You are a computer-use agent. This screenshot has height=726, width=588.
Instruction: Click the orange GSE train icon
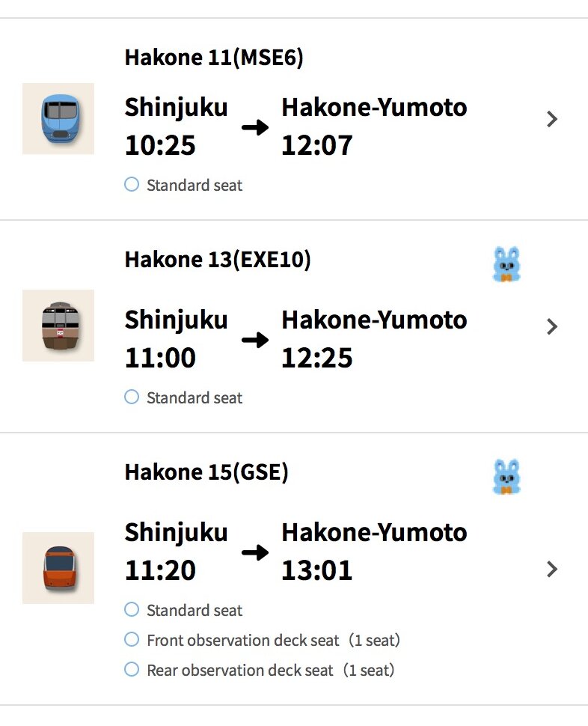pyautogui.click(x=58, y=568)
